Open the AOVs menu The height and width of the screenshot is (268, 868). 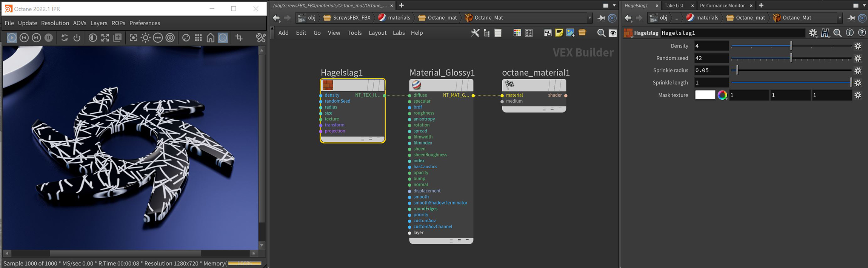[80, 23]
